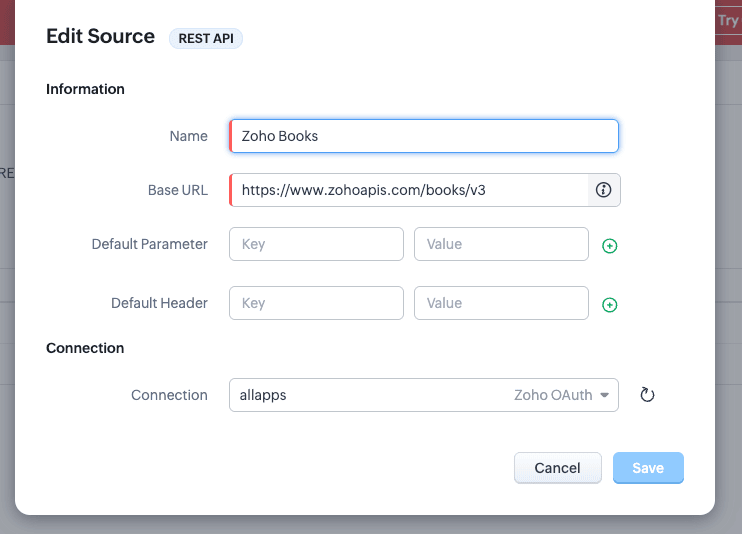Focus the Name field containing Zoho Books

[x=424, y=136]
